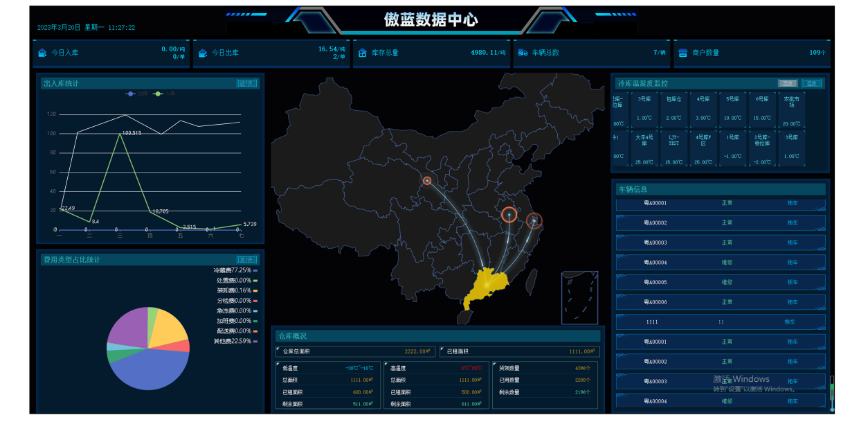The width and height of the screenshot is (868, 422).
Task: Open 近7天 selector in 费用类型占比统计 panel
Action: (246, 260)
